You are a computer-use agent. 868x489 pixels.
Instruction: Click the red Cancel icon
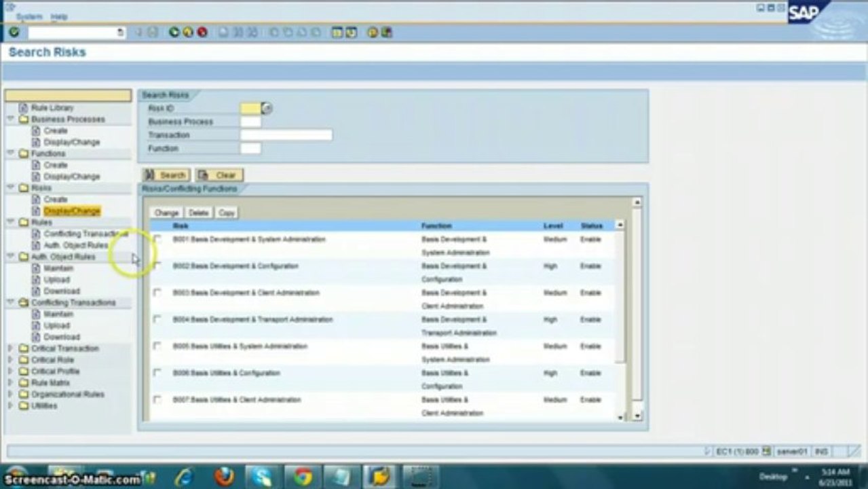pos(202,32)
